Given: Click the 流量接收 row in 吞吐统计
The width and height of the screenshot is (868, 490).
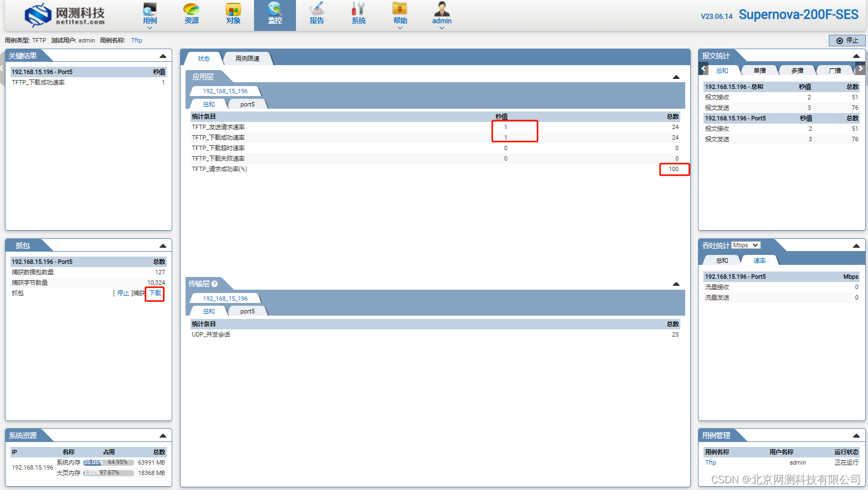Looking at the screenshot, I should coord(781,287).
